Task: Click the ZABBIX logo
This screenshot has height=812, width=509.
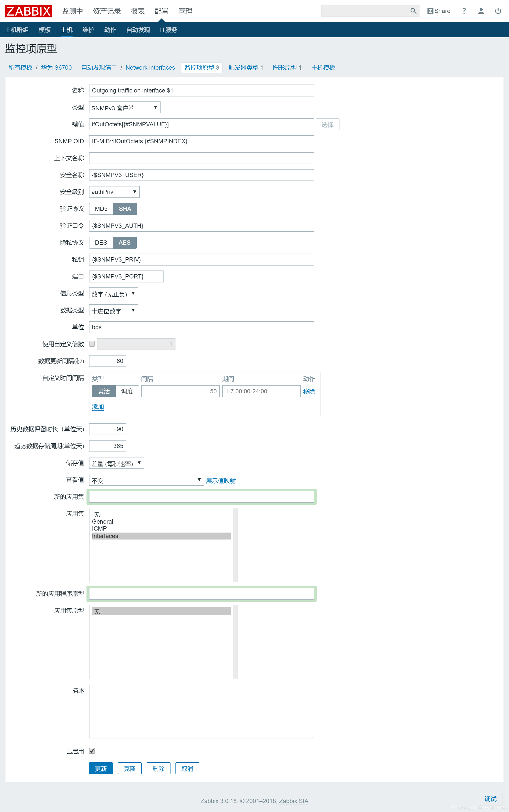Action: tap(28, 11)
